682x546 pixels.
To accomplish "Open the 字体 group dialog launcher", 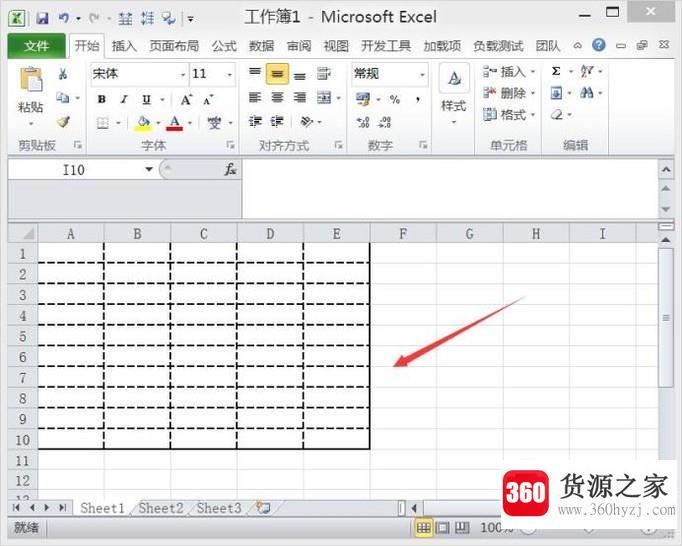I will (x=231, y=145).
